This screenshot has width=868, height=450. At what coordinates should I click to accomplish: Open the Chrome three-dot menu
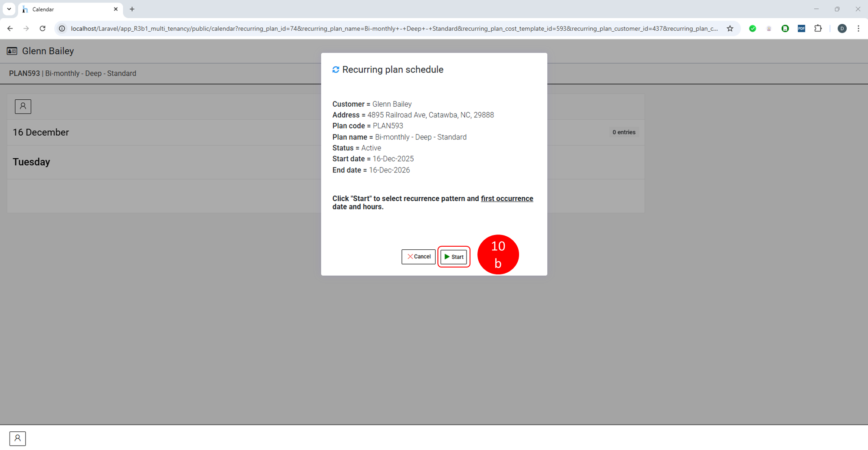858,29
